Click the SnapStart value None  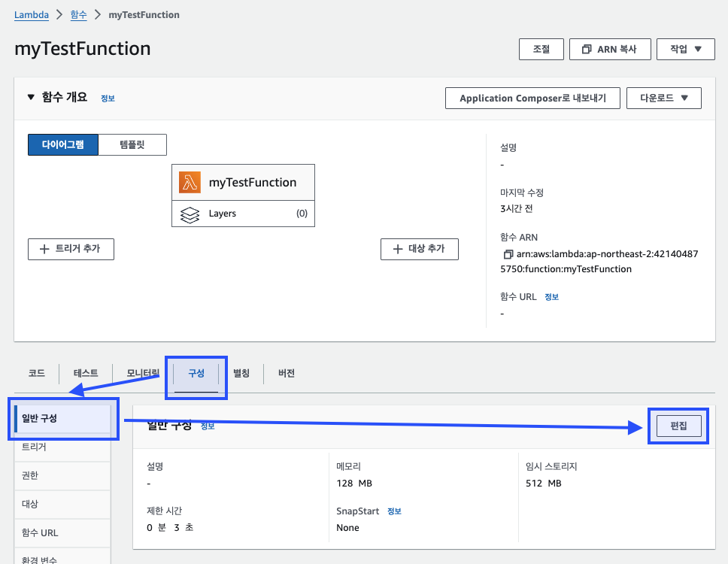point(347,528)
